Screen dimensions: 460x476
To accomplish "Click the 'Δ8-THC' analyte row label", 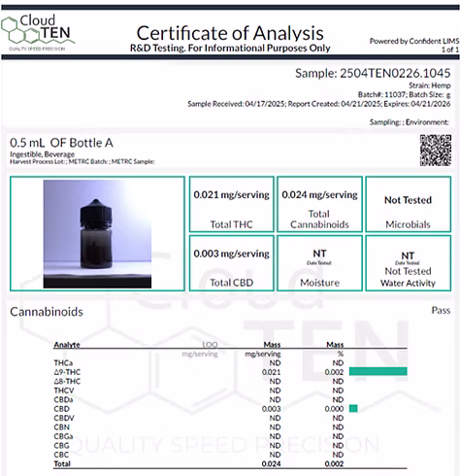I will coord(67,381).
